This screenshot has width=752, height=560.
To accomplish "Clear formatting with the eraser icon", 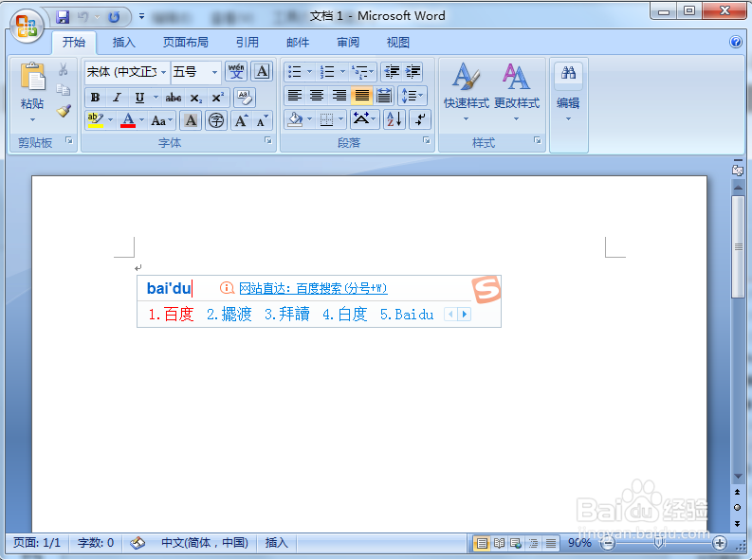I will tap(245, 98).
